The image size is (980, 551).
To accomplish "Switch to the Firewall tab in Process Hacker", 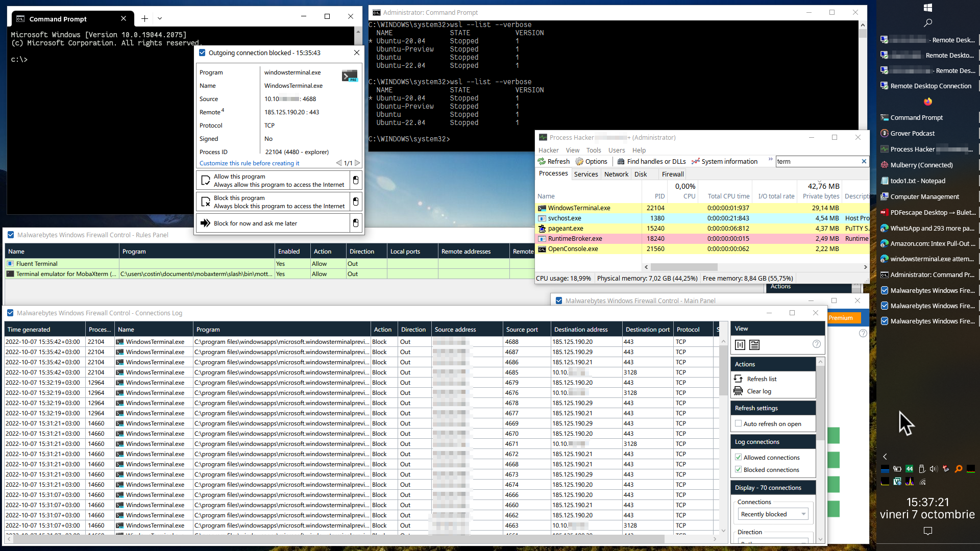I will [672, 174].
